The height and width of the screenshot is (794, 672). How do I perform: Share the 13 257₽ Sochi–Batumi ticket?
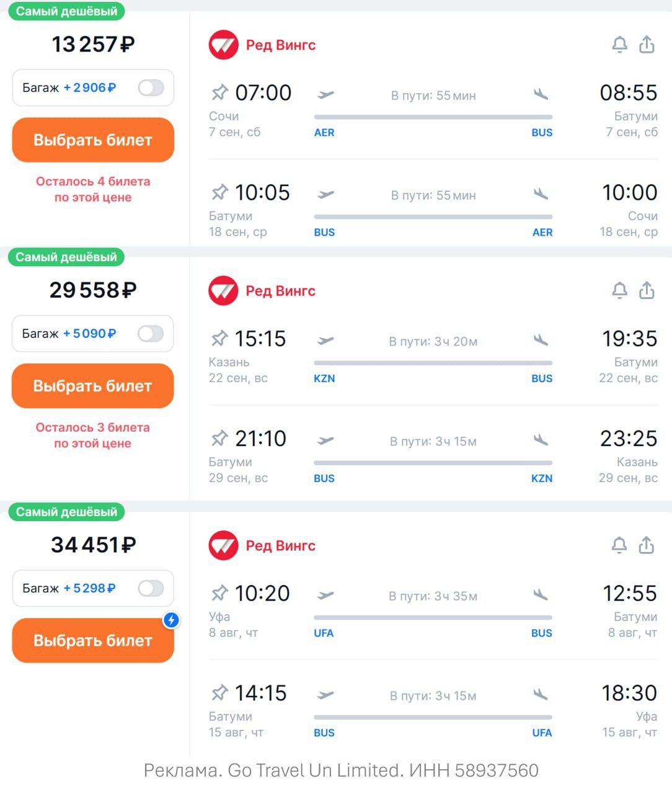point(647,45)
